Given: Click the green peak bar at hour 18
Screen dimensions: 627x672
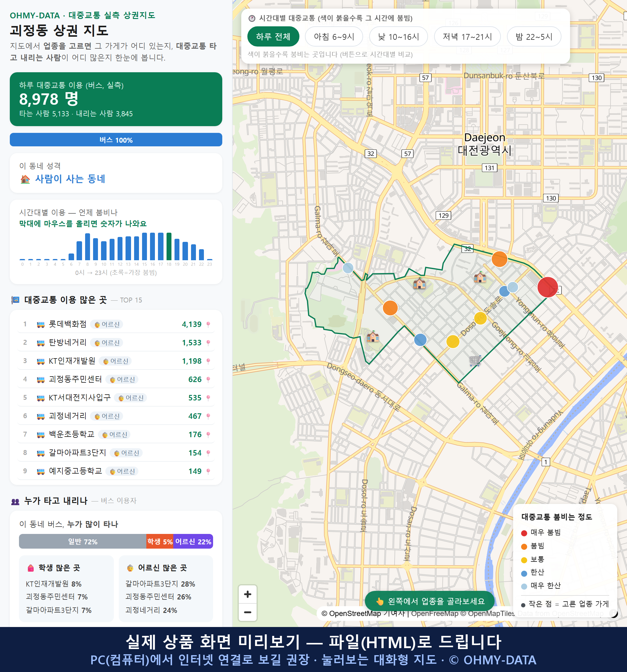Looking at the screenshot, I should [169, 246].
